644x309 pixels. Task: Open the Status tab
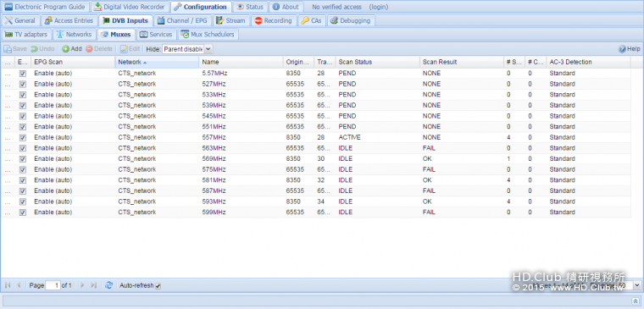click(x=251, y=7)
